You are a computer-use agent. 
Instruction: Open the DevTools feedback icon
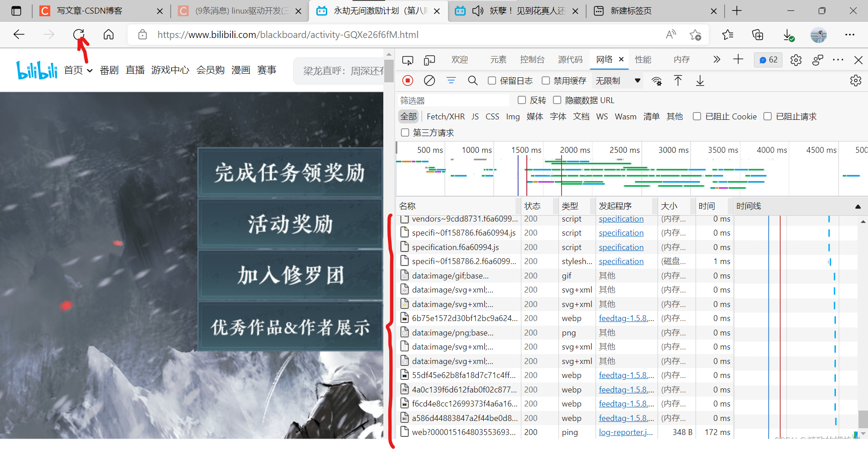pos(817,60)
